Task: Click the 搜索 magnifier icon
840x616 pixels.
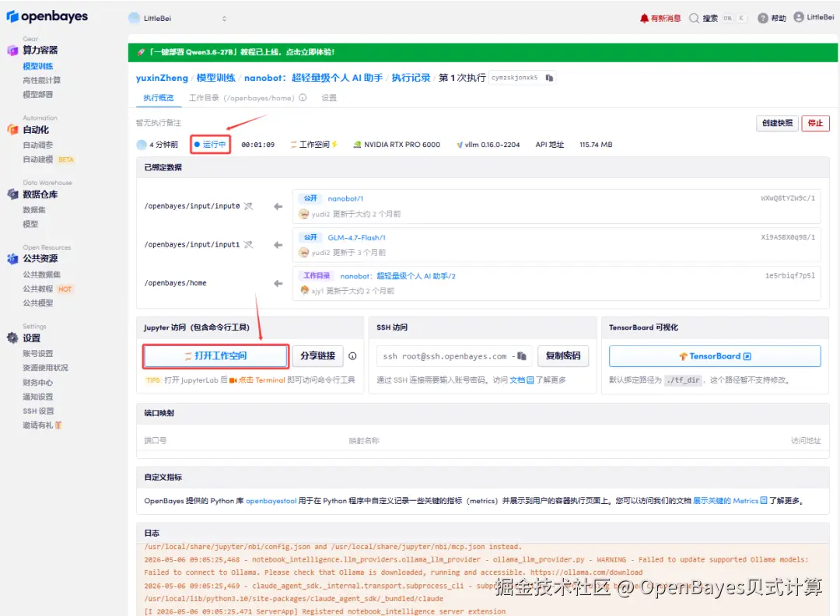Action: pyautogui.click(x=694, y=18)
